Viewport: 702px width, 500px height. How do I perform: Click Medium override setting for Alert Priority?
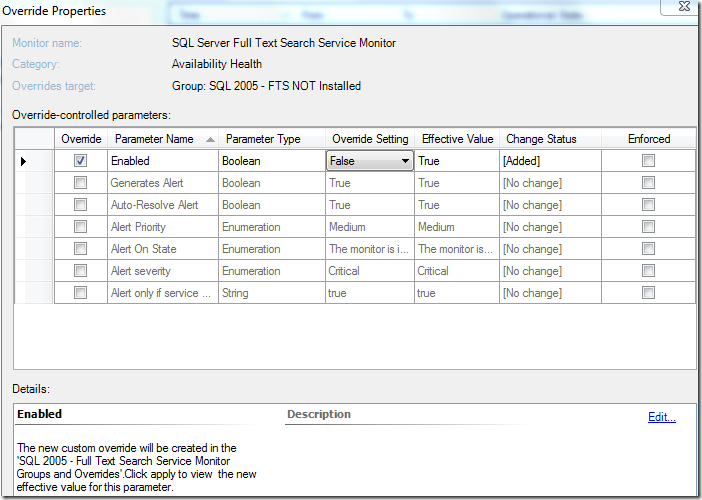click(370, 226)
